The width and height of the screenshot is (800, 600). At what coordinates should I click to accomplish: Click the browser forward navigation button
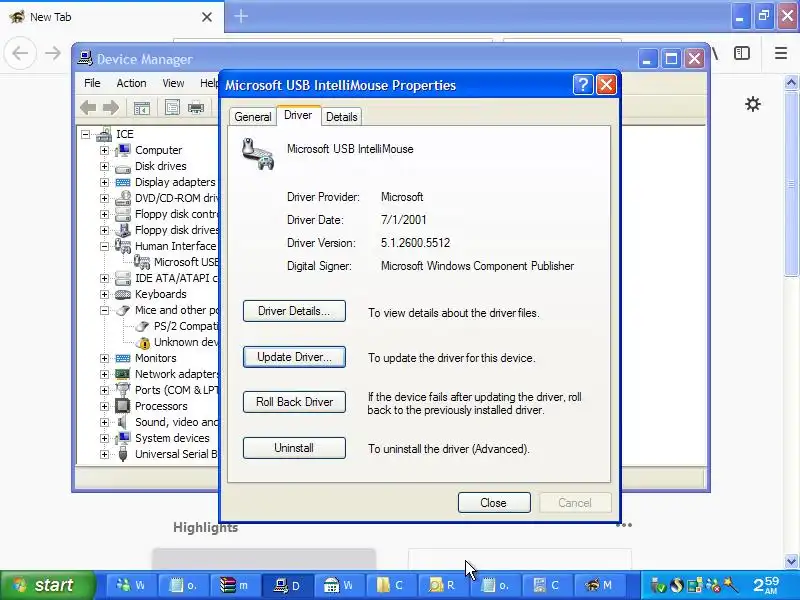point(53,53)
